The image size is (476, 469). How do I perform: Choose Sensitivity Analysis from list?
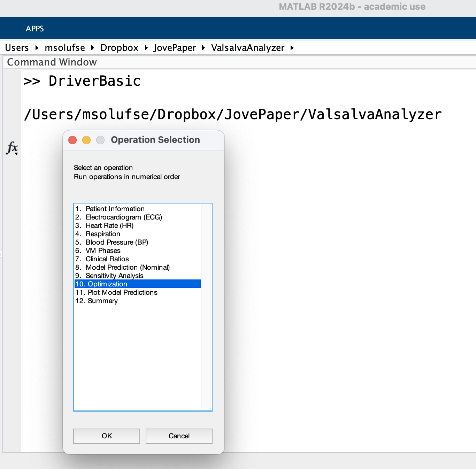point(114,276)
